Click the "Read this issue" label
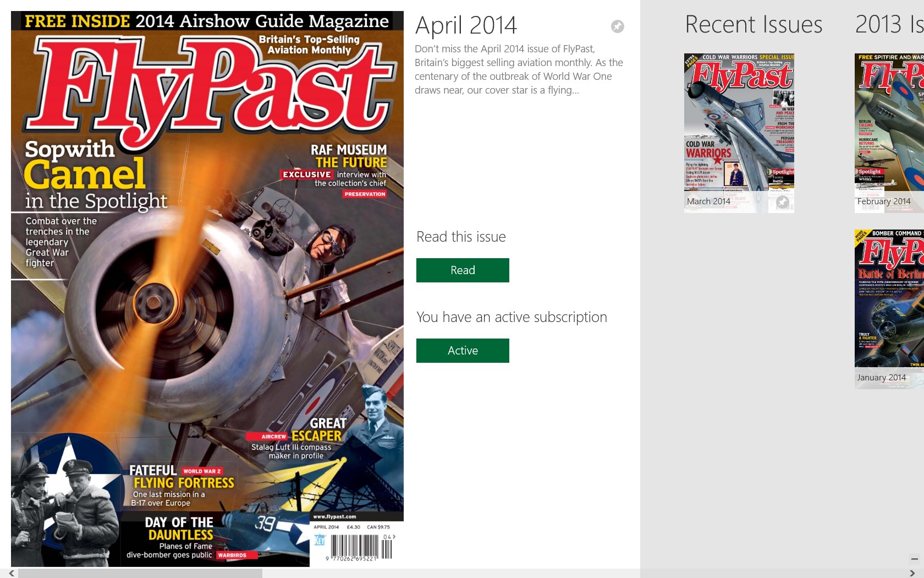924x578 pixels. 461,237
